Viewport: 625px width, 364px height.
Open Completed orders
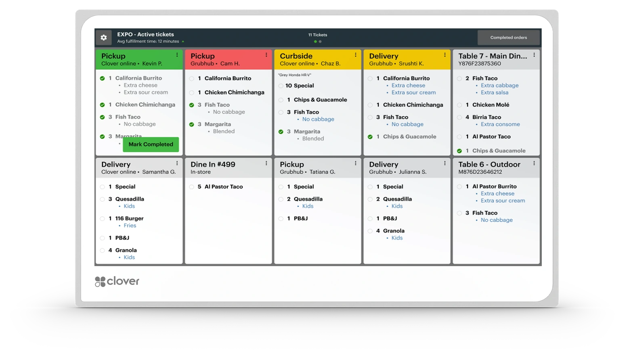coord(508,38)
